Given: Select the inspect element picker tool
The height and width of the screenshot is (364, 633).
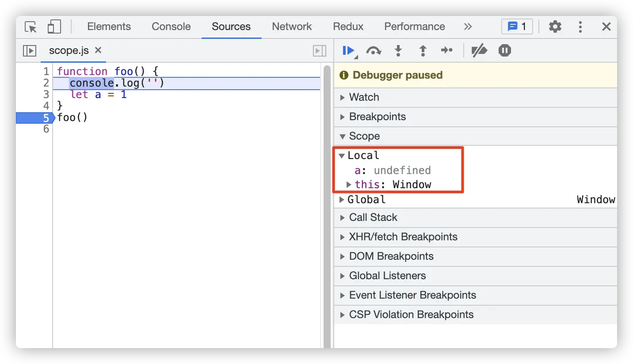Looking at the screenshot, I should tap(31, 27).
